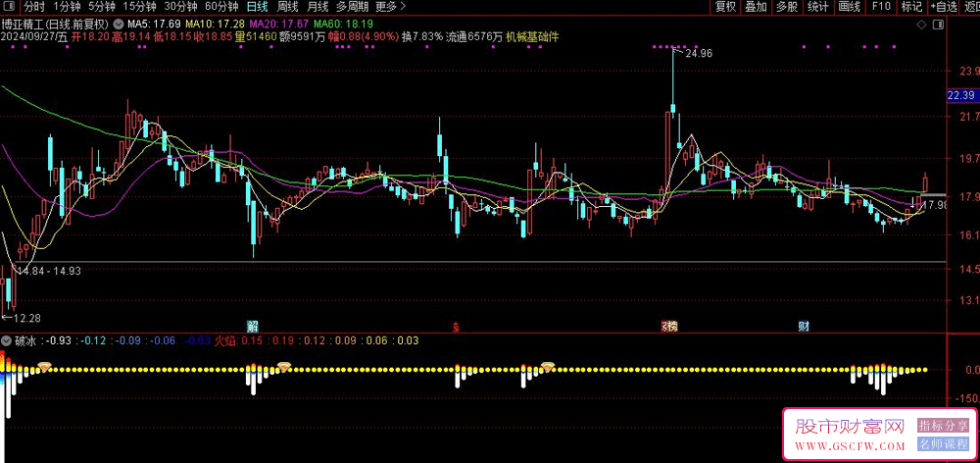The height and width of the screenshot is (463, 980).
Task: Click the 额9591万 amount value
Action: click(303, 37)
